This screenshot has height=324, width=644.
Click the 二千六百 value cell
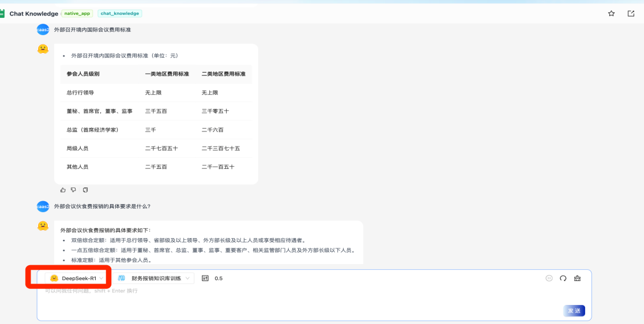pyautogui.click(x=212, y=130)
